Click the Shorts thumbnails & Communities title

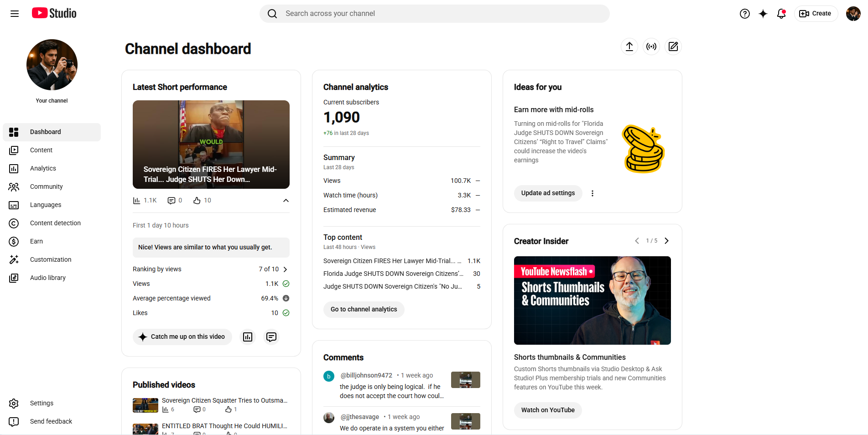(570, 357)
